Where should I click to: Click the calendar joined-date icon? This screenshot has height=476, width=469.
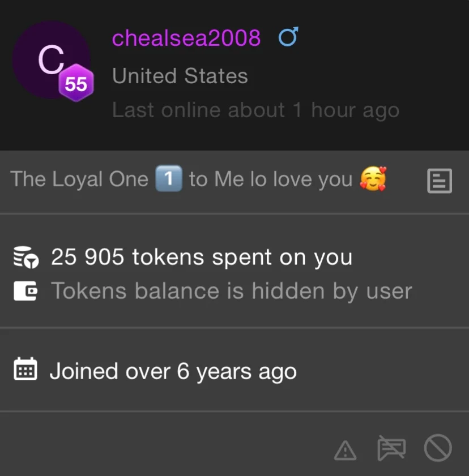click(25, 371)
